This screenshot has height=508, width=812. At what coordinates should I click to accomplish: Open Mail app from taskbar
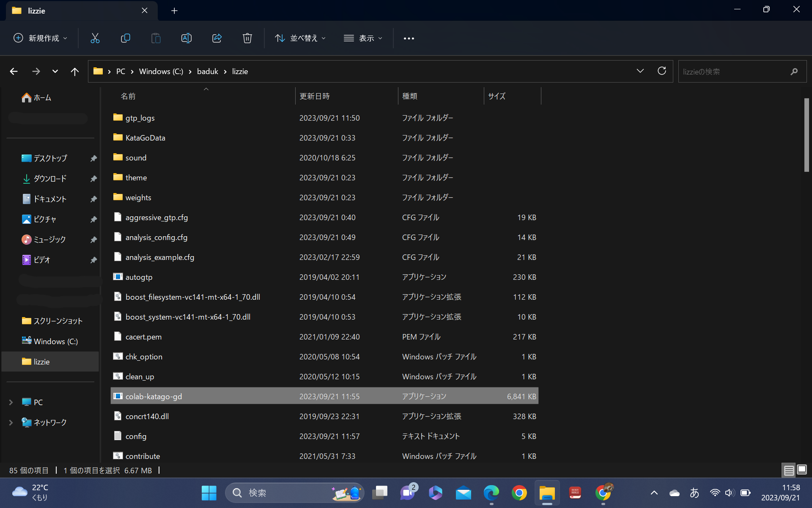click(464, 493)
